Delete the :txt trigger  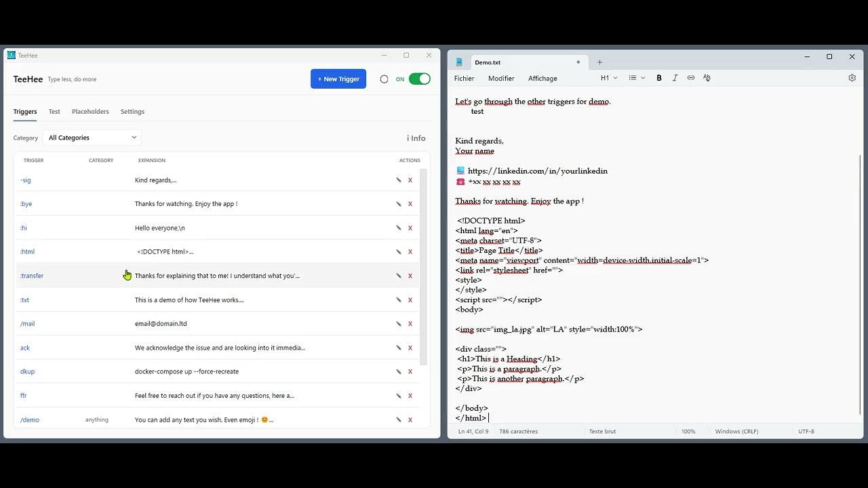(x=410, y=300)
